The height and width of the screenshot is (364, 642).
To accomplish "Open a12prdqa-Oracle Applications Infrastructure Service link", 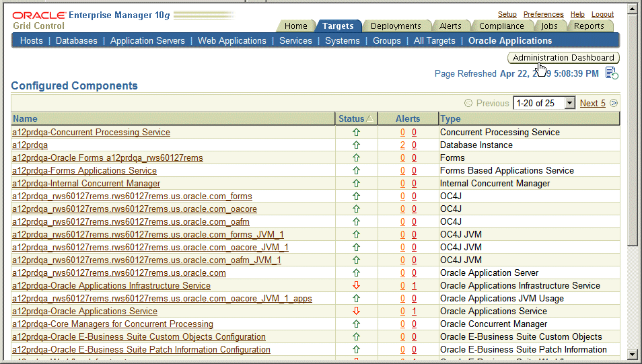I will click(111, 285).
